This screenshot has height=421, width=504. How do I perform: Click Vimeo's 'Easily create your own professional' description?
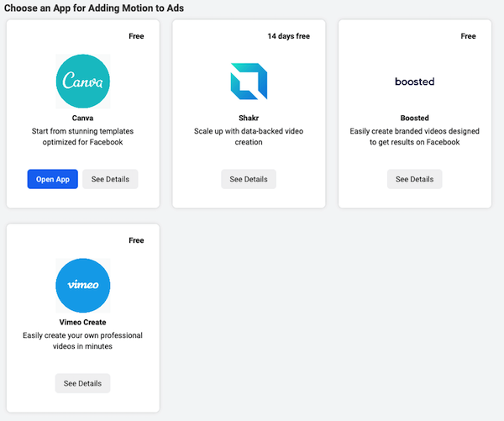pyautogui.click(x=82, y=340)
